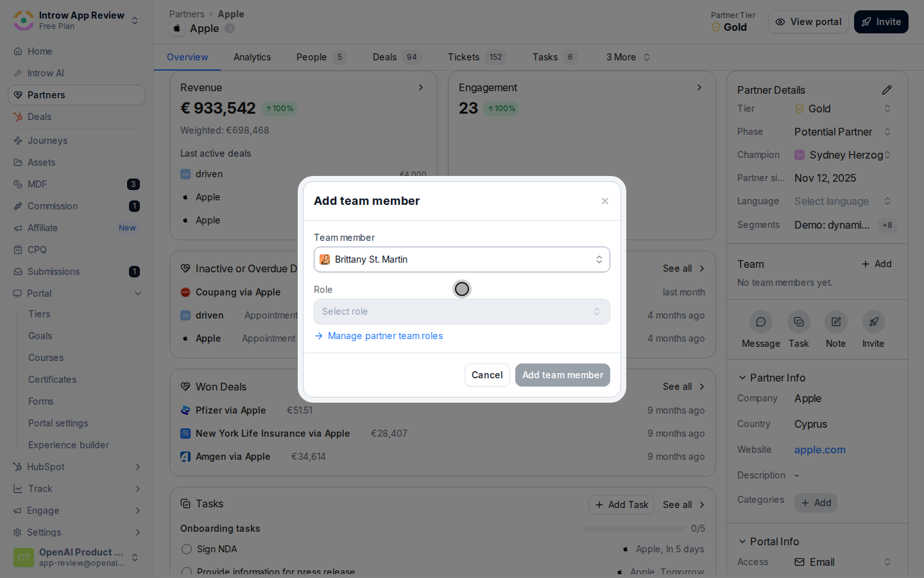Open the Select role dropdown

pyautogui.click(x=462, y=311)
